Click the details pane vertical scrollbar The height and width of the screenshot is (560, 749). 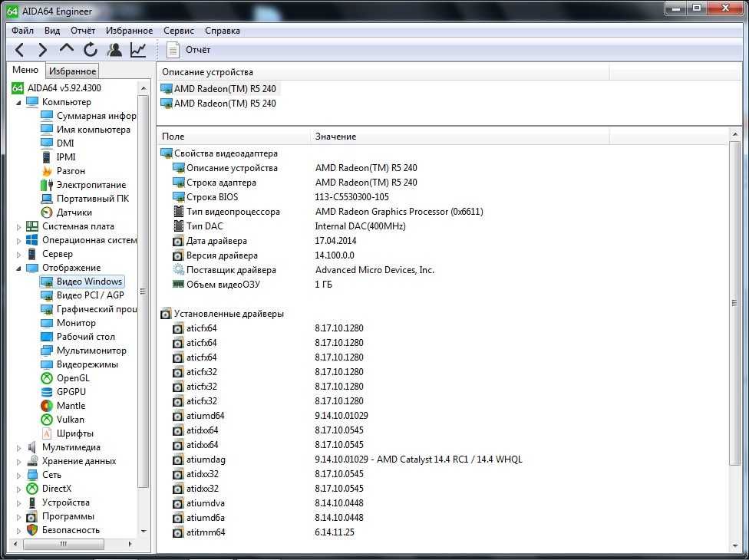point(736,303)
